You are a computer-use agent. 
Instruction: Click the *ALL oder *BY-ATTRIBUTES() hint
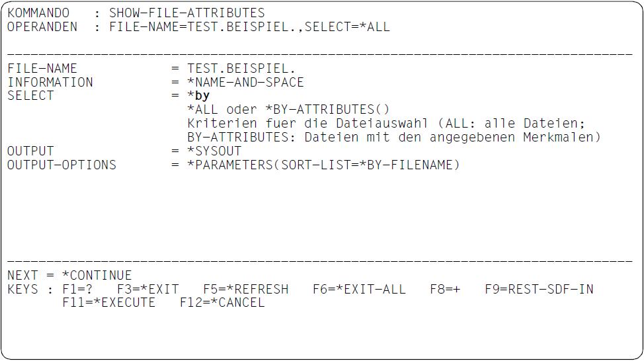point(288,110)
